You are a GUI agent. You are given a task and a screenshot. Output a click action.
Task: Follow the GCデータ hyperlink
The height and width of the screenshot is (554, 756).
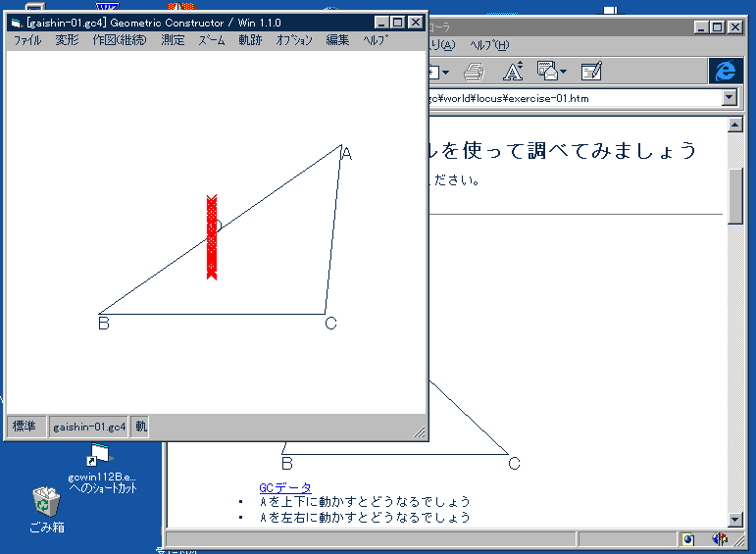pyautogui.click(x=284, y=487)
